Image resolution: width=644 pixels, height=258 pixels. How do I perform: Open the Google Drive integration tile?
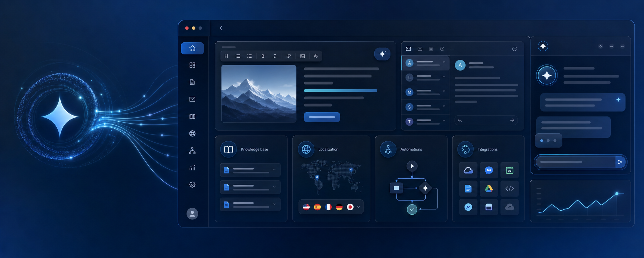point(489,189)
